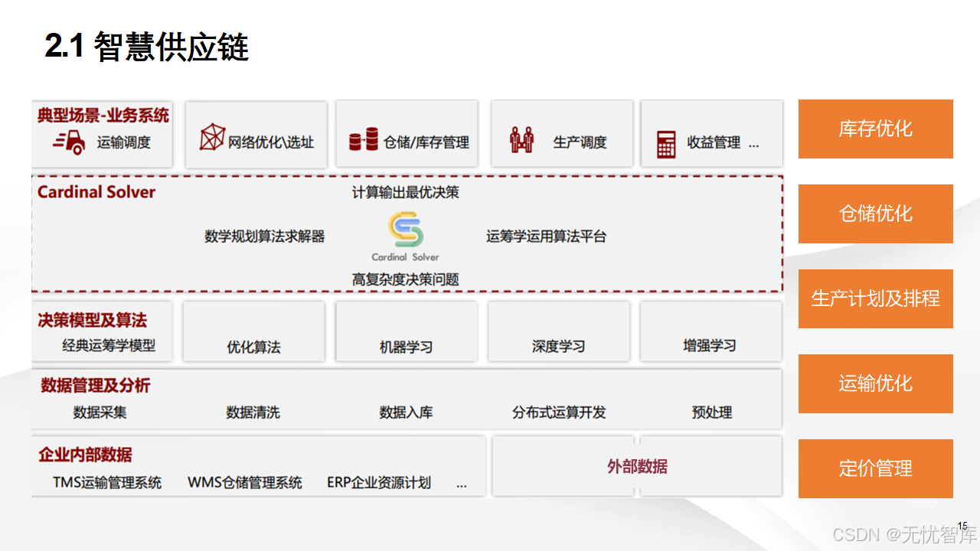Open the 仓储优化 option
The width and height of the screenshot is (980, 551).
click(x=875, y=214)
